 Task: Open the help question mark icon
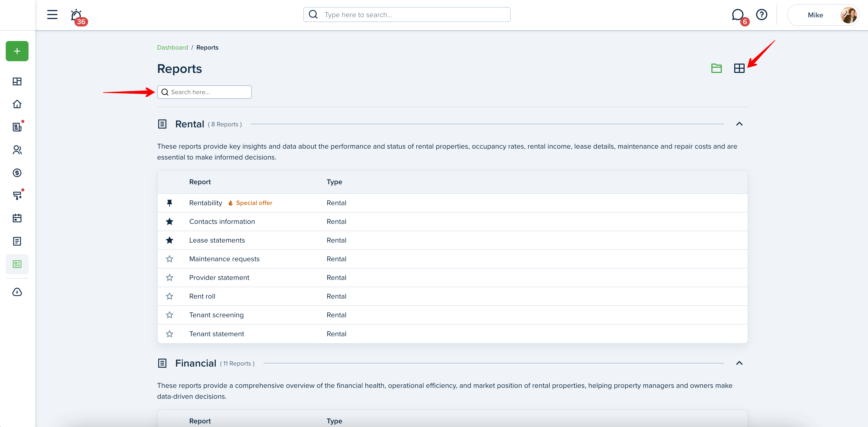[761, 15]
